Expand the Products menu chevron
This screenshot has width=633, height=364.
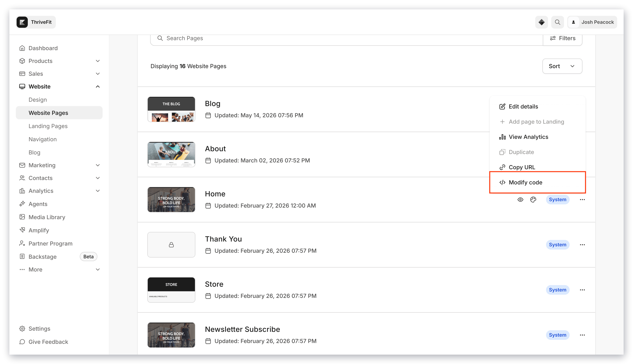pos(98,61)
